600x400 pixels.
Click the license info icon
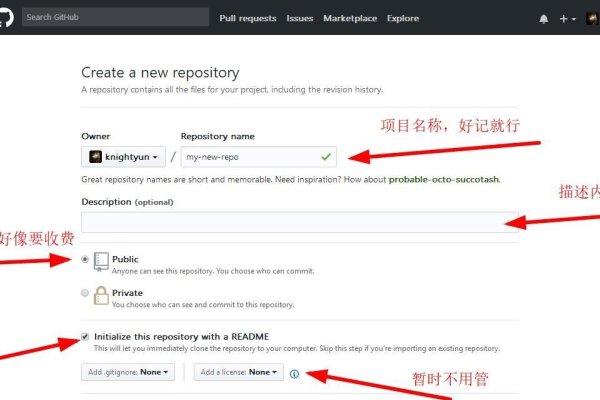(294, 374)
